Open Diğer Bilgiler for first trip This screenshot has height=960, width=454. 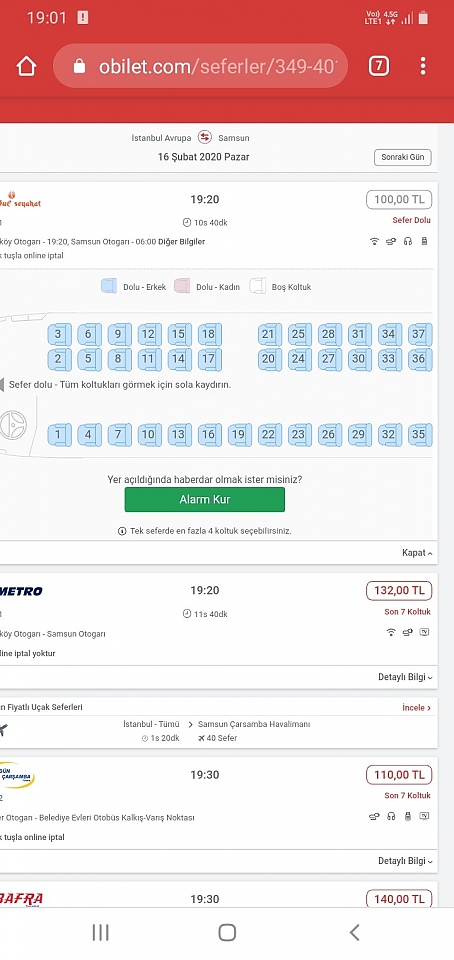point(182,242)
